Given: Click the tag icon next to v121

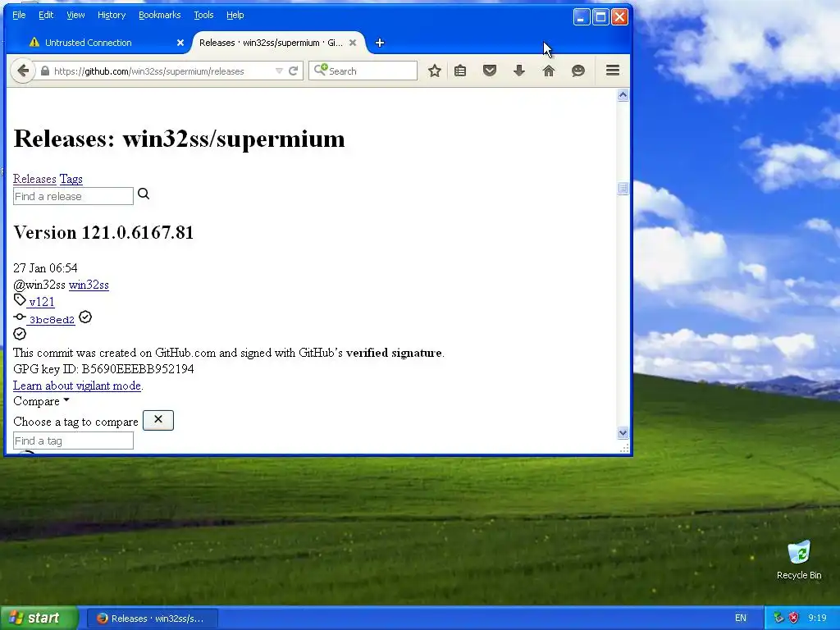Looking at the screenshot, I should pos(20,300).
